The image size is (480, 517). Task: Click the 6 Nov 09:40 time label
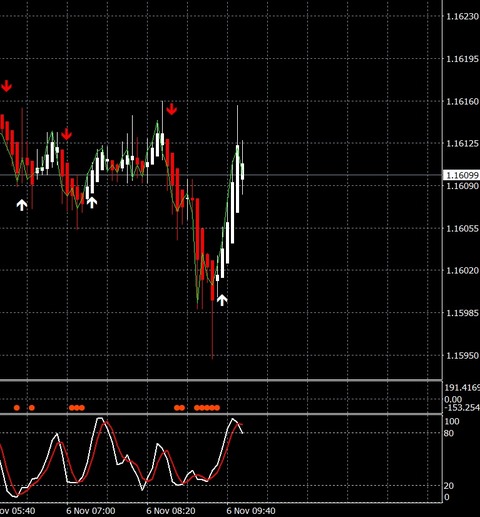[x=251, y=511]
